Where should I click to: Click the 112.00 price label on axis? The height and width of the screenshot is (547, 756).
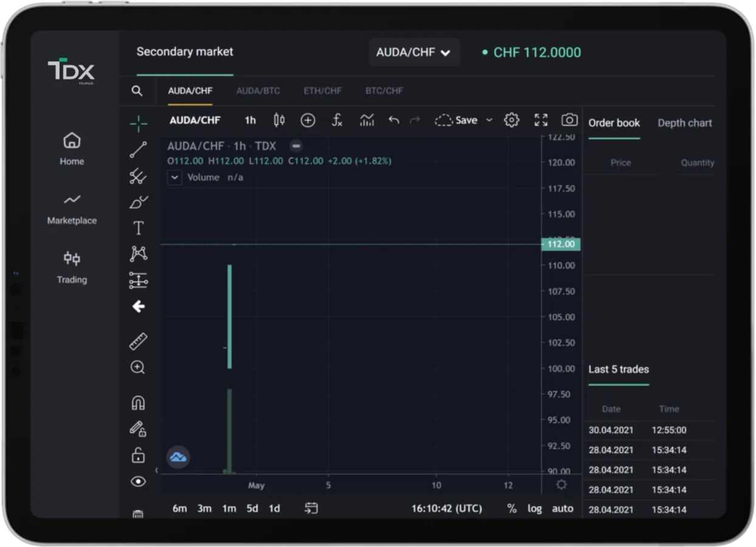(561, 244)
